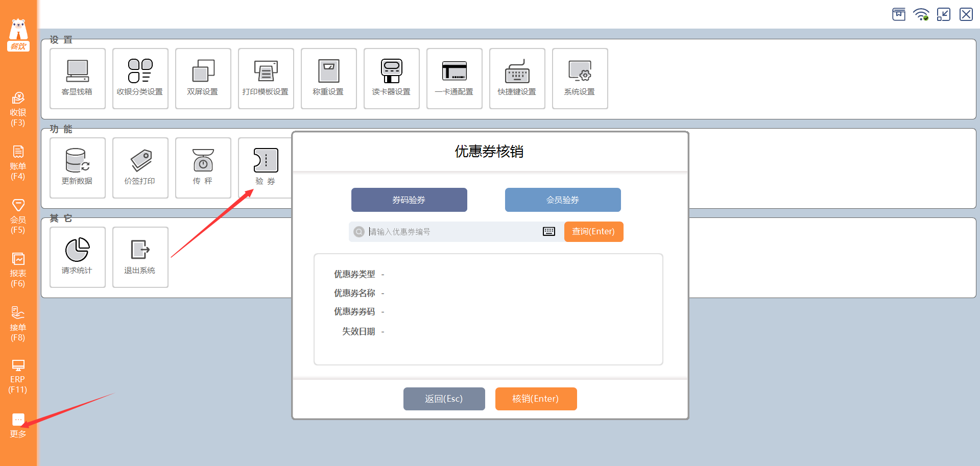Viewport: 980px width, 466px height.
Task: Click the search icon in coupon field
Action: [x=359, y=232]
